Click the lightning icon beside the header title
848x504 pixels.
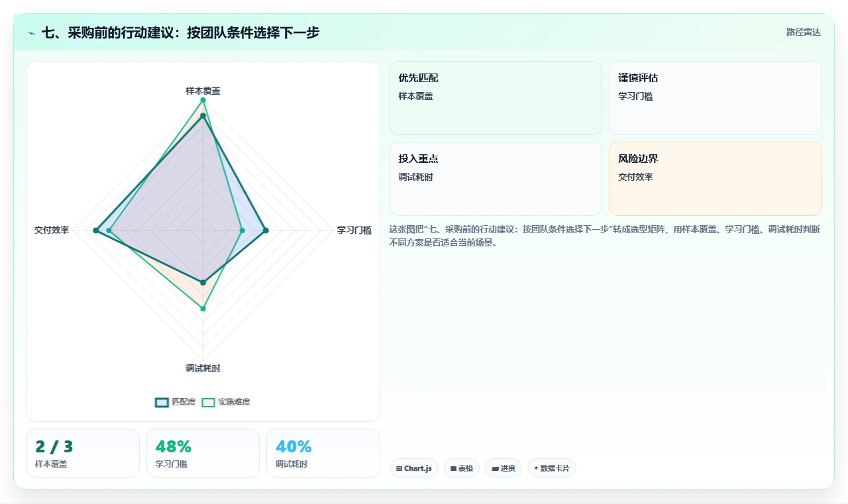pos(31,32)
